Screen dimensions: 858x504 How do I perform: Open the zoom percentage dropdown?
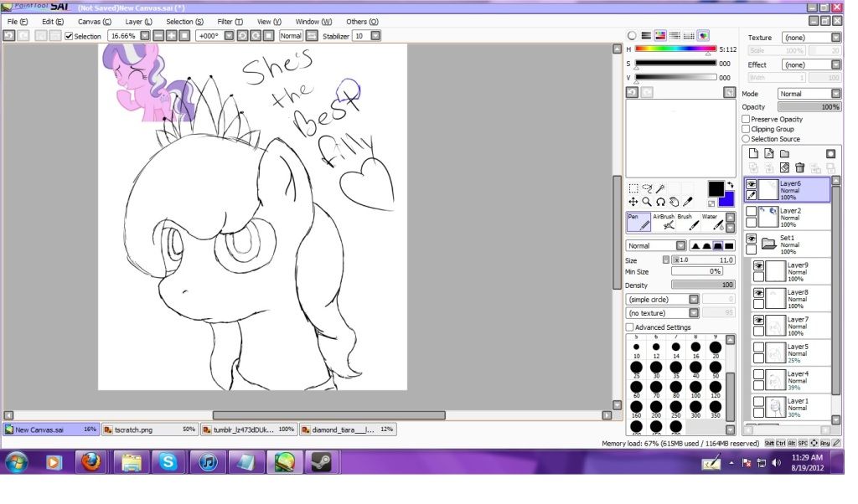144,35
